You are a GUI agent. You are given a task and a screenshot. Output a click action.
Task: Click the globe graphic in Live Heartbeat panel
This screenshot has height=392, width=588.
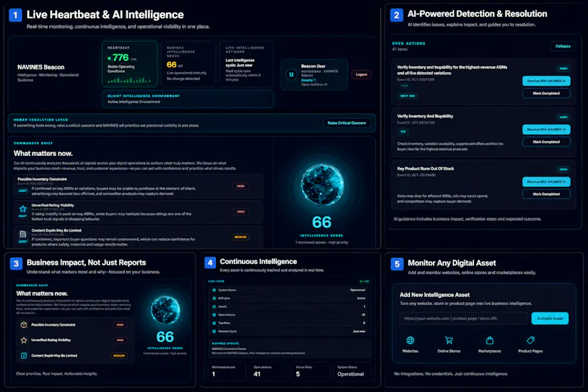[322, 185]
